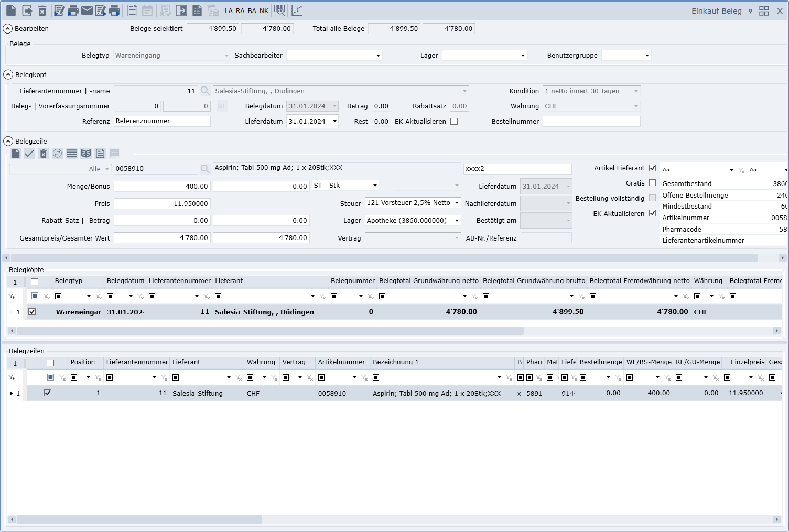The image size is (789, 532).
Task: Delete line via Belegzeile trash icon
Action: pos(44,154)
